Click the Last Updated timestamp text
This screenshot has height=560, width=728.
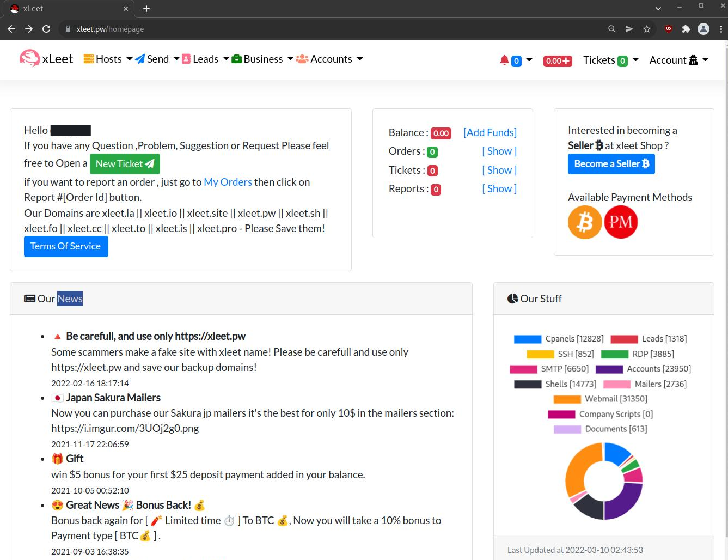pos(575,550)
